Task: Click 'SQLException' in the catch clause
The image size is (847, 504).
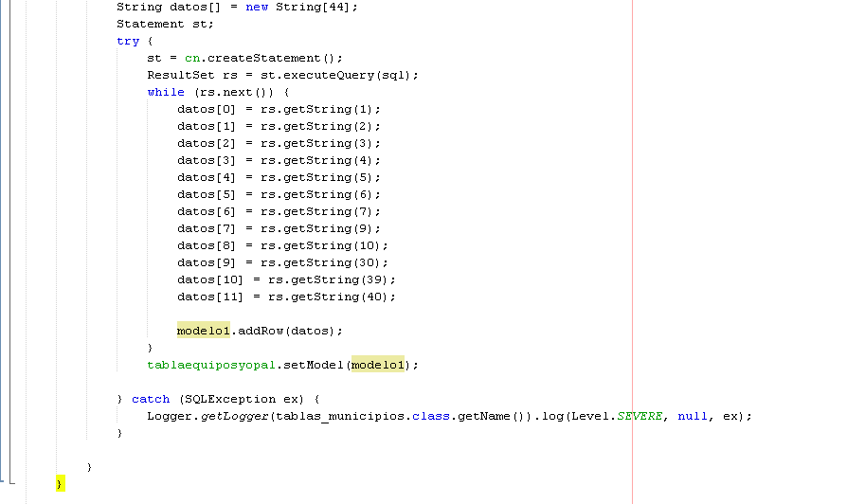Action: point(234,399)
